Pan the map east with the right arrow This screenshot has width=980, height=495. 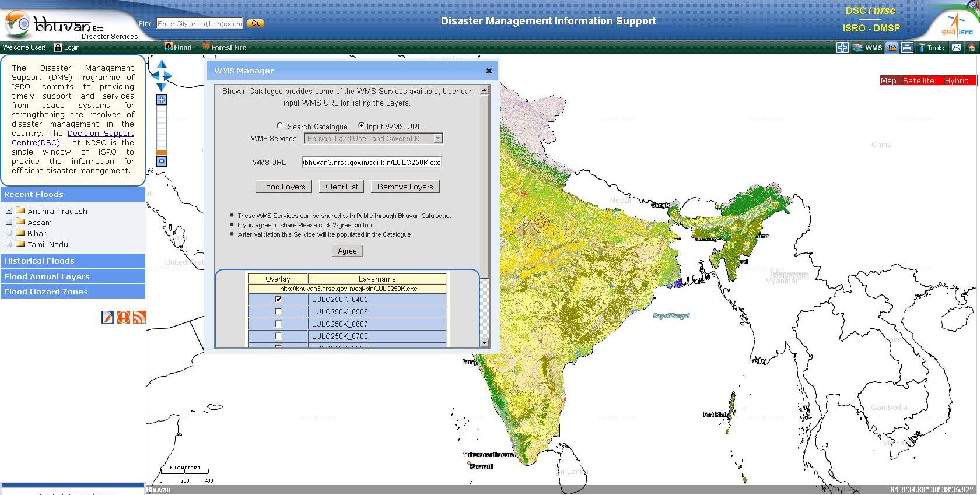point(169,76)
